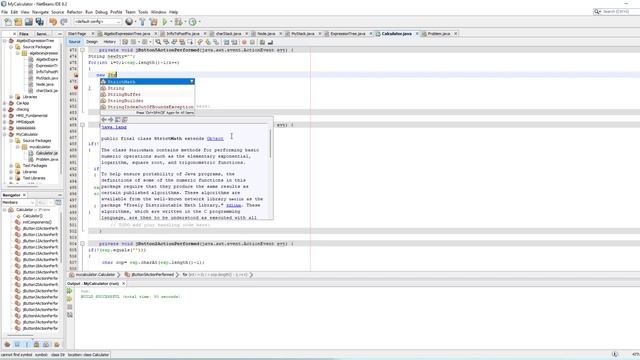Click the NetBeans app icon in the title bar
The width and height of the screenshot is (640, 360).
tap(4, 4)
